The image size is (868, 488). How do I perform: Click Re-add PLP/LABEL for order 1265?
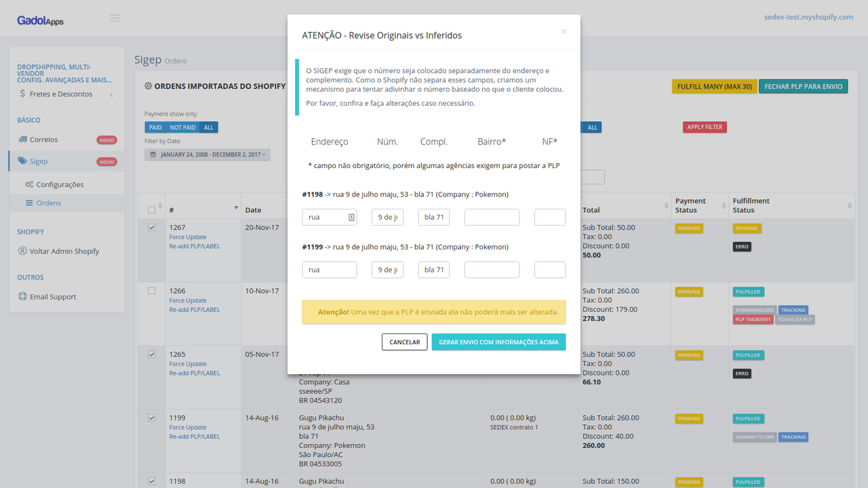click(195, 373)
